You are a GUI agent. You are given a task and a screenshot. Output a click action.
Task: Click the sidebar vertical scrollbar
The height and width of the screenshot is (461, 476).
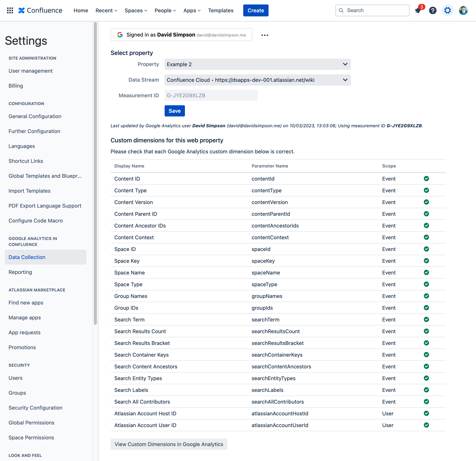click(x=95, y=170)
